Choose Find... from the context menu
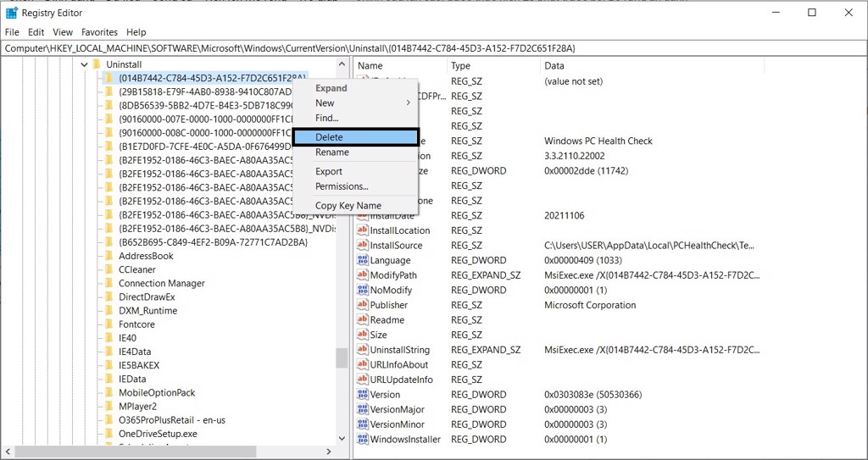Image resolution: width=868 pixels, height=460 pixels. click(x=355, y=118)
